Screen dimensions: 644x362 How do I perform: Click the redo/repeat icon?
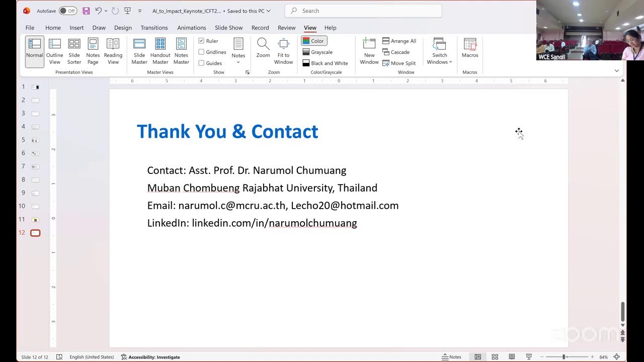pos(115,11)
